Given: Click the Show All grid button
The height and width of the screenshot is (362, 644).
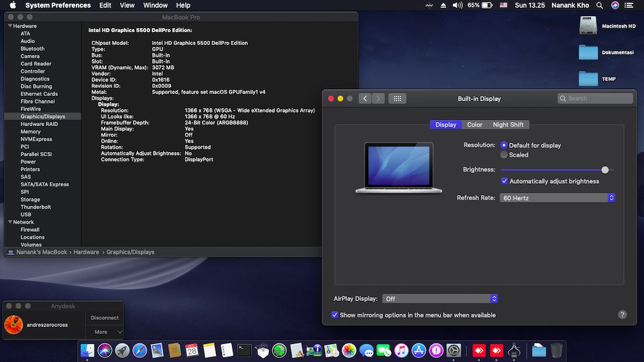Looking at the screenshot, I should (x=397, y=99).
